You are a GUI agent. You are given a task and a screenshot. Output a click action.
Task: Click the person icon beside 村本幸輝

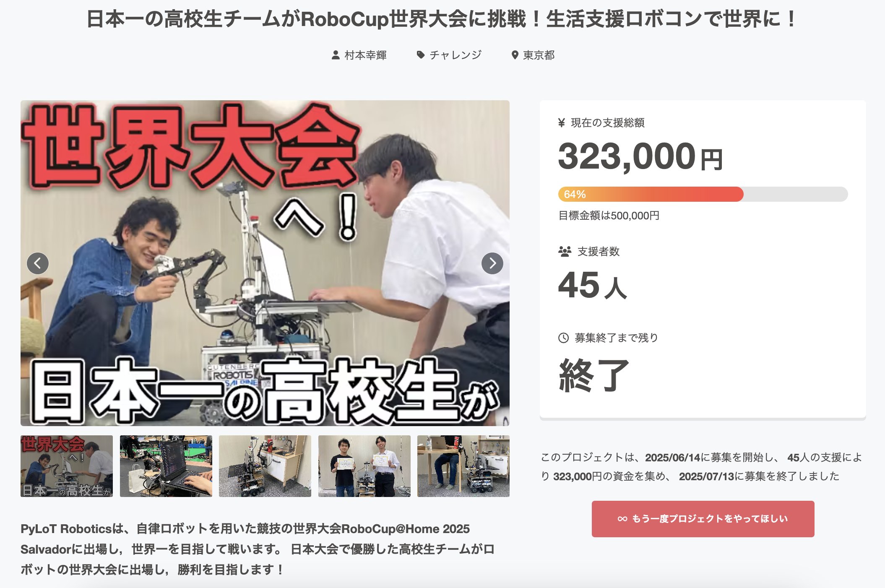(x=335, y=55)
